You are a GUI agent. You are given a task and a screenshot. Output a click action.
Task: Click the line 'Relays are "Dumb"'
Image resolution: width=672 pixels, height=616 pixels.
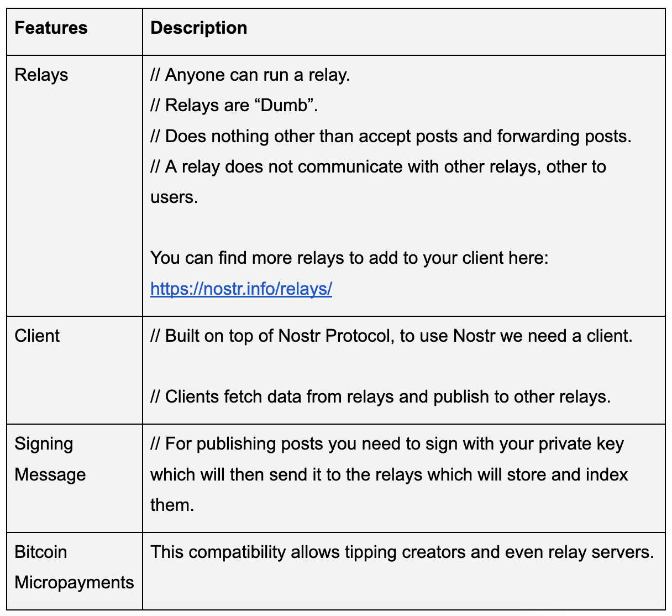[234, 105]
